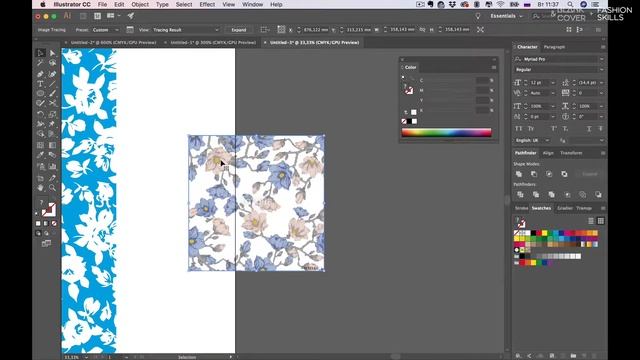
Task: Select the Ellipse shape tool
Action: tap(40, 94)
